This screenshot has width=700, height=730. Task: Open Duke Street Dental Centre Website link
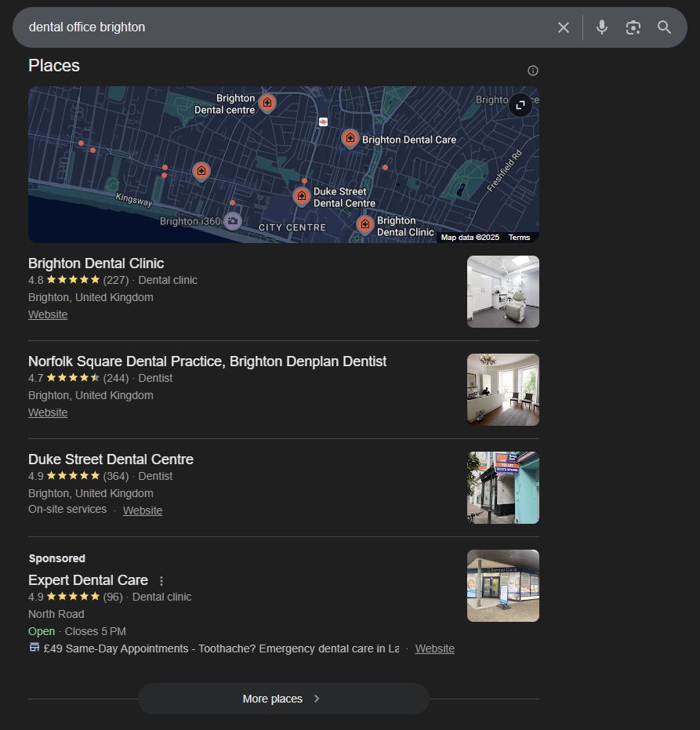pos(143,510)
